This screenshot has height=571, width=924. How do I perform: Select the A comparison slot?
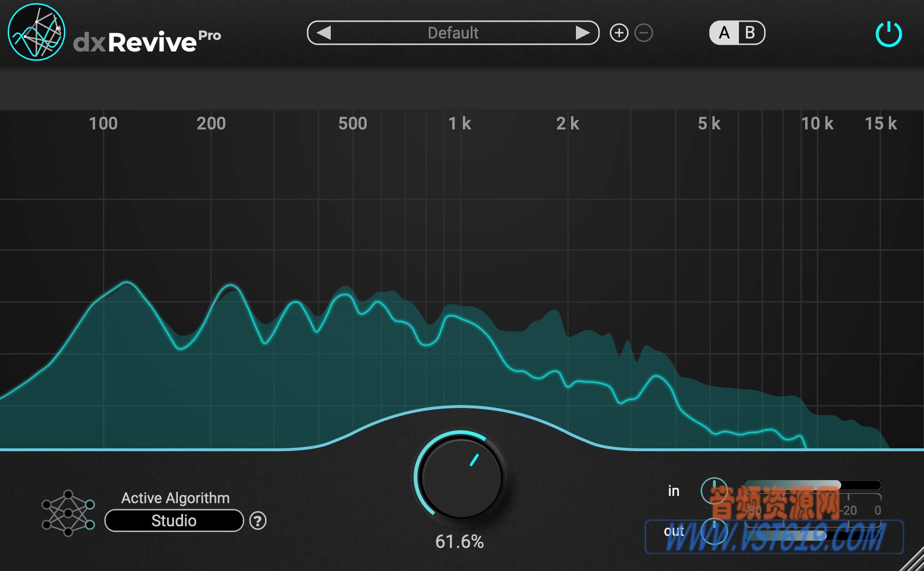coord(724,32)
